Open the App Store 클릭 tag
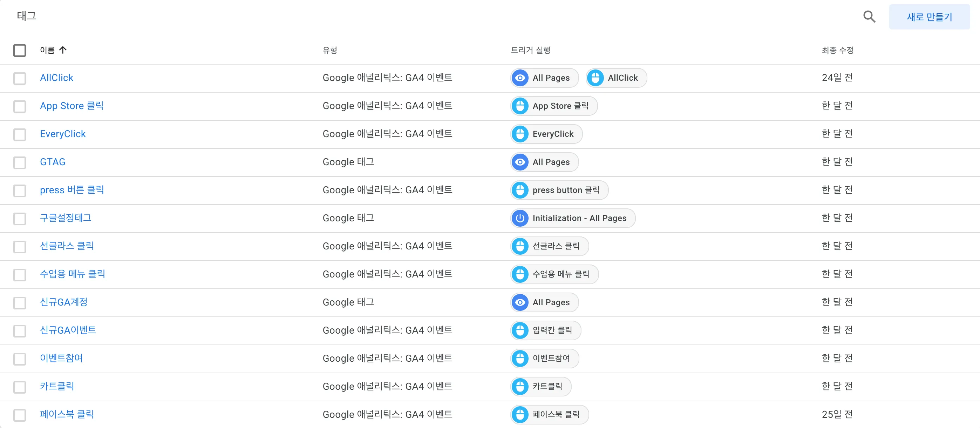The height and width of the screenshot is (428, 980). pos(72,106)
